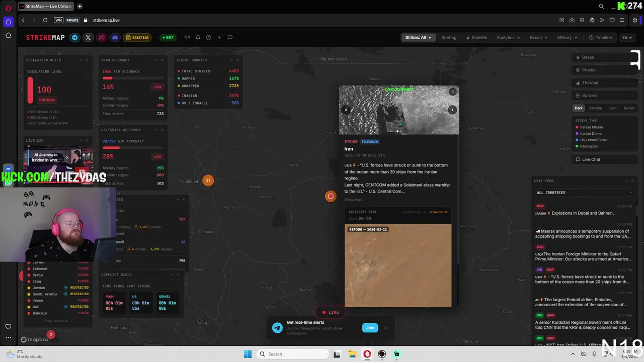Viewport: 644px width, 362px height.
Task: Join Telegram real-time alerts
Action: (370, 328)
